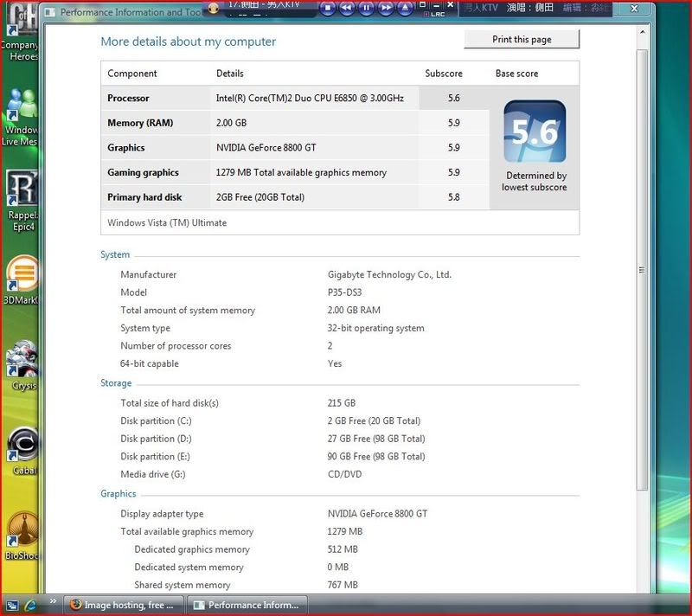
Task: Expand Quick Launch overflow chevron
Action: pos(53,601)
